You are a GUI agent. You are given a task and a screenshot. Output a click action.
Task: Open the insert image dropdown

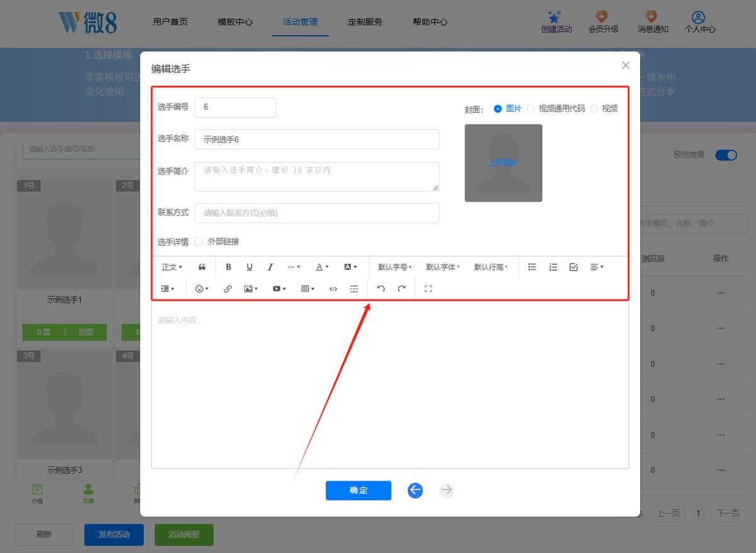tap(251, 288)
